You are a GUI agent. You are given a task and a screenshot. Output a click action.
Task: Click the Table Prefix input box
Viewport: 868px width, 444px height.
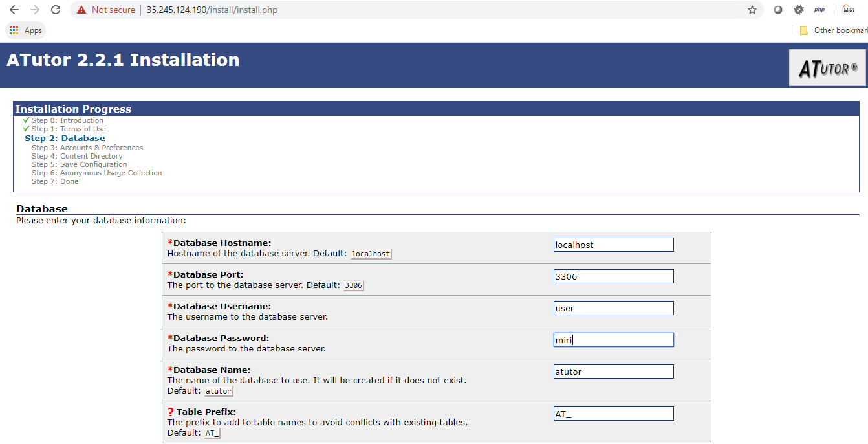click(x=613, y=414)
